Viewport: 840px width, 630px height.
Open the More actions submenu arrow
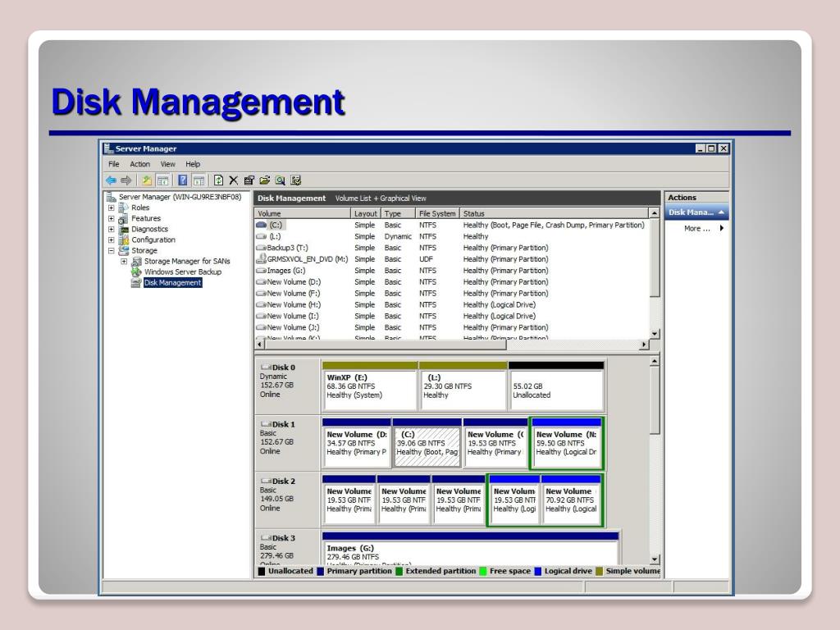(x=722, y=228)
